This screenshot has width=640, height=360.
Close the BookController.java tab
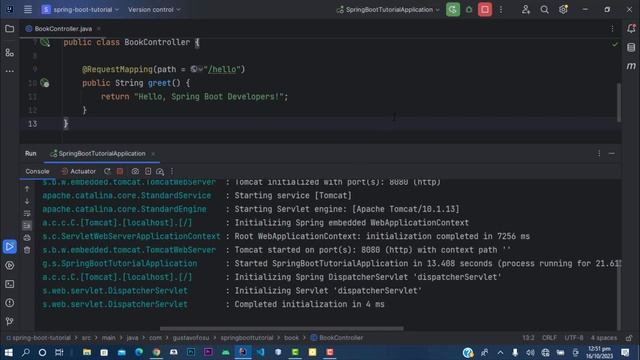(99, 29)
